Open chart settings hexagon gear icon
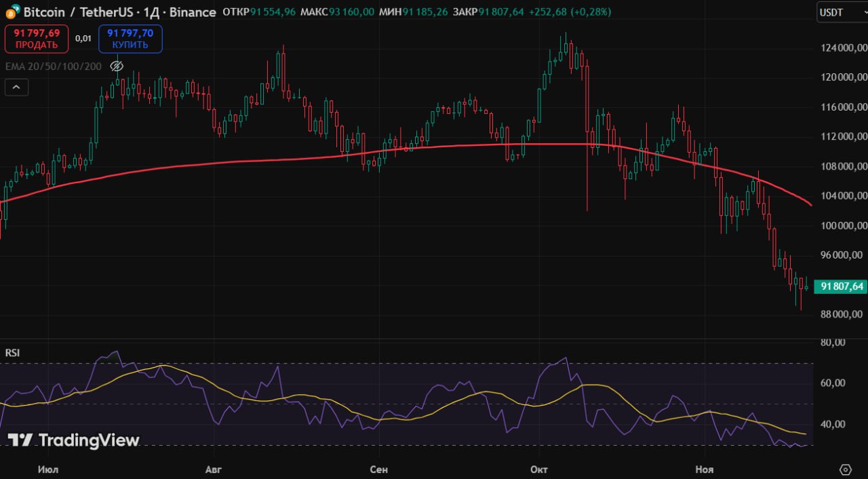The width and height of the screenshot is (868, 479). click(x=845, y=470)
